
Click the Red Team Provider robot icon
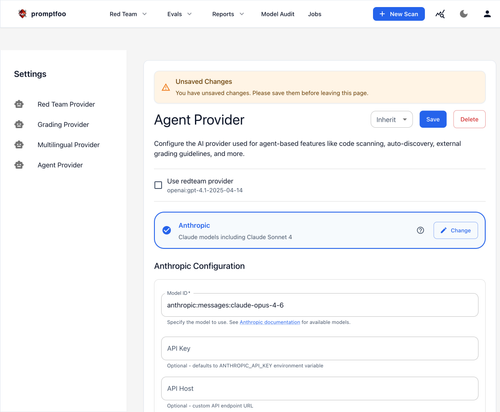[19, 104]
